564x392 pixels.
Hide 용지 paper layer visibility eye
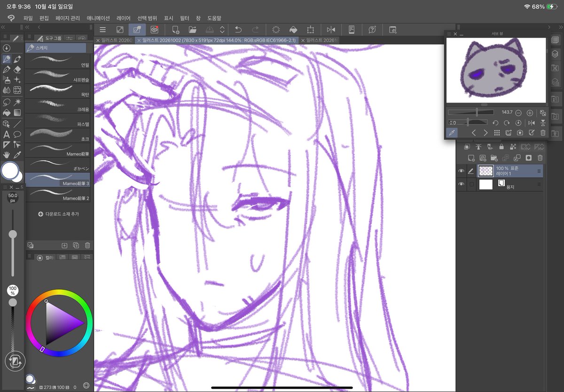pyautogui.click(x=461, y=184)
